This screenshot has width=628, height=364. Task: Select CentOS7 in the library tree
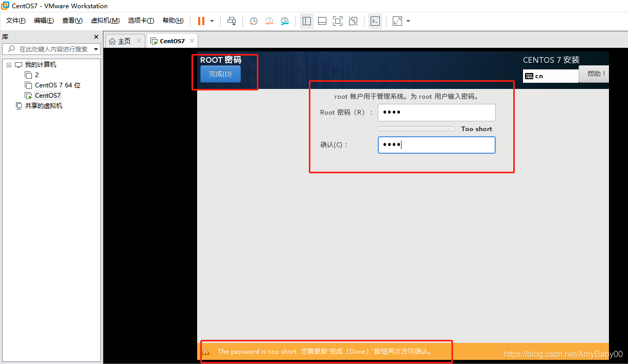point(47,96)
